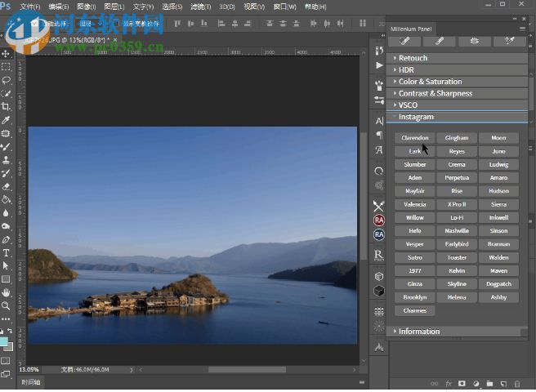Select the Quick Selection tool
Image resolution: width=536 pixels, height=392 pixels.
[x=6, y=94]
